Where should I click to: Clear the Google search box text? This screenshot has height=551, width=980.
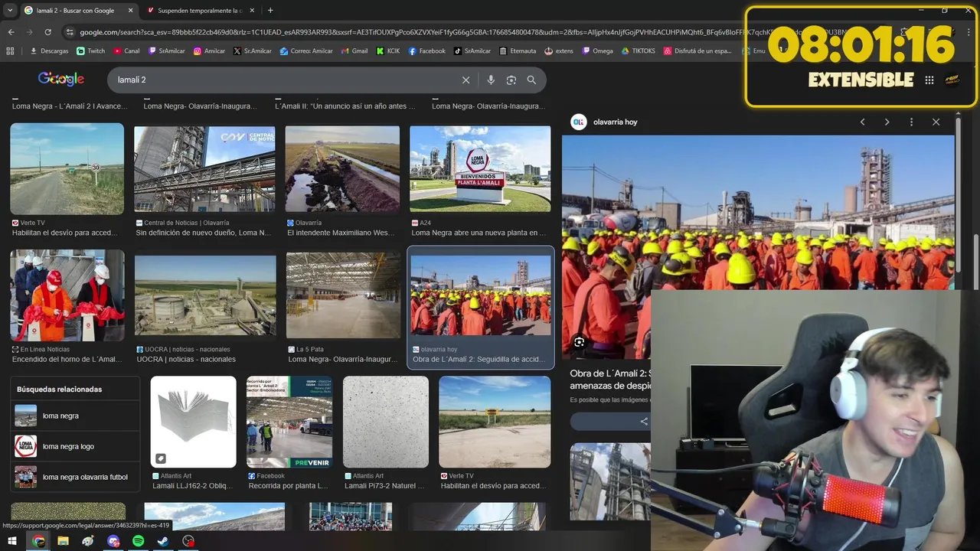[x=465, y=80]
